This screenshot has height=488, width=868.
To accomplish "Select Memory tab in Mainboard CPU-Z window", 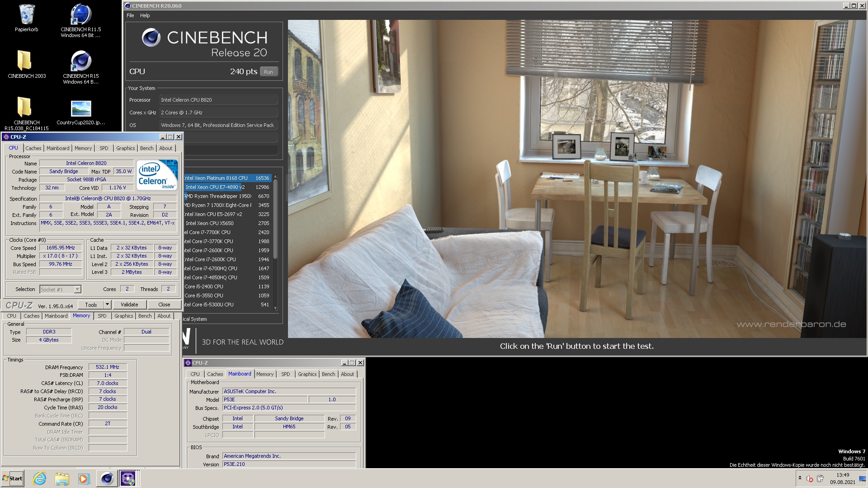I will (264, 374).
